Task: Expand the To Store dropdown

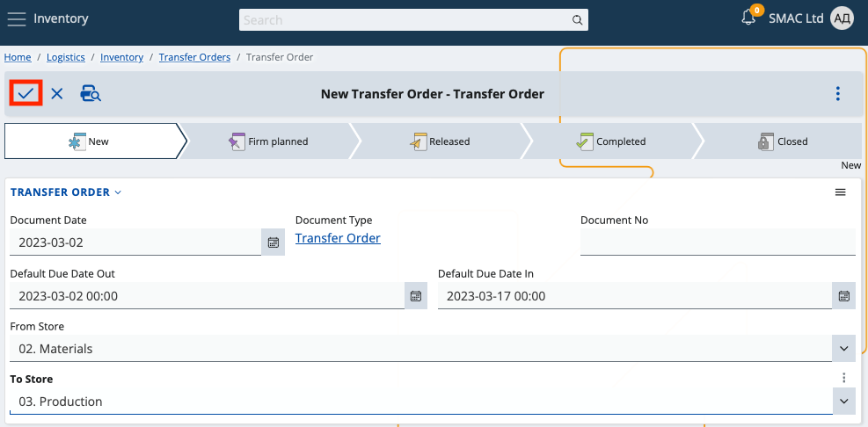Action: pyautogui.click(x=844, y=402)
